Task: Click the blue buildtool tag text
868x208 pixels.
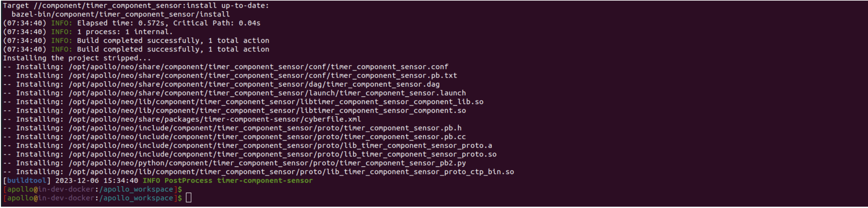Action: (27, 181)
